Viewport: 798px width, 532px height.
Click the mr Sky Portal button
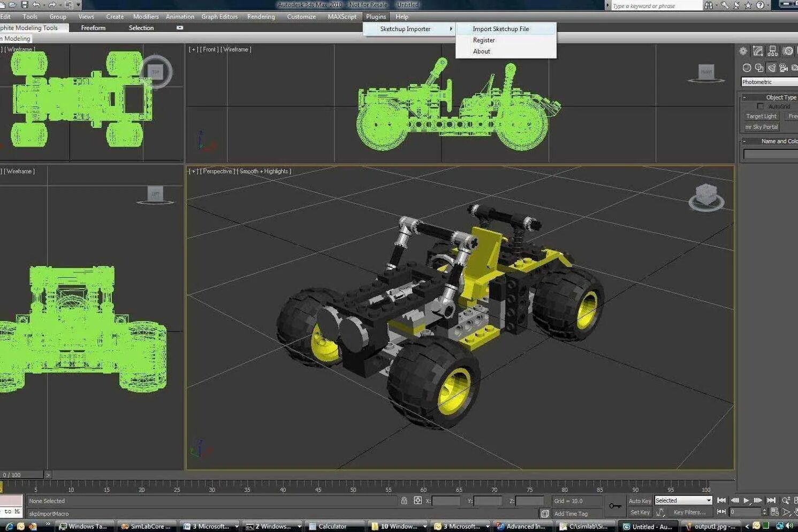pos(761,127)
